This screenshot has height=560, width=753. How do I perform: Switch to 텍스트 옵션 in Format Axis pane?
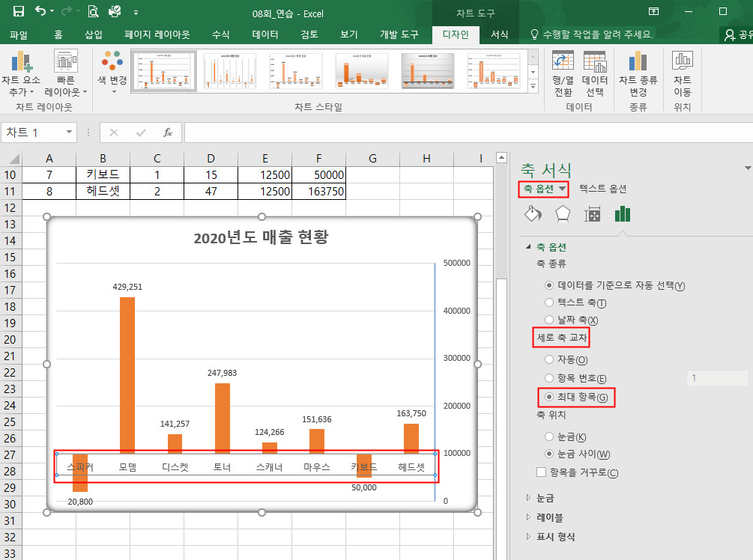[603, 189]
